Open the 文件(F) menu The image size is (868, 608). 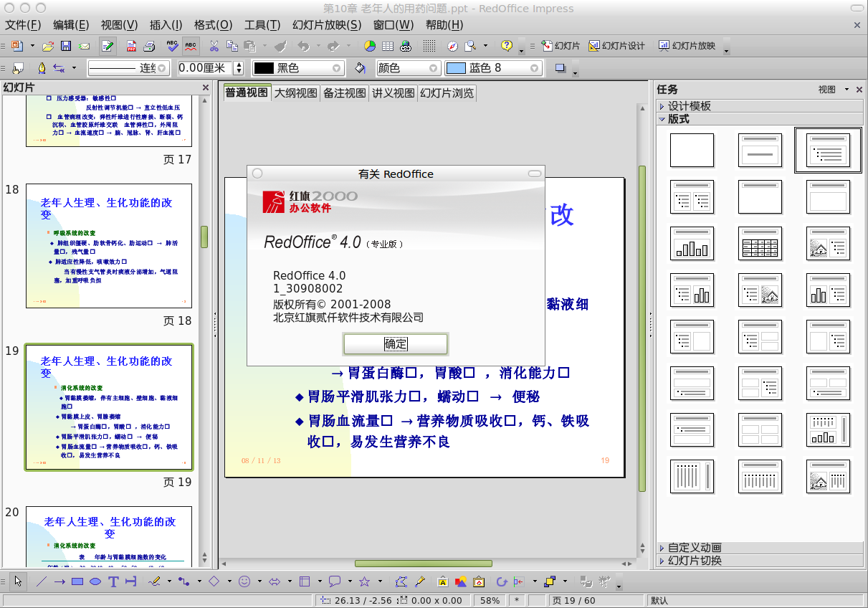click(x=23, y=25)
